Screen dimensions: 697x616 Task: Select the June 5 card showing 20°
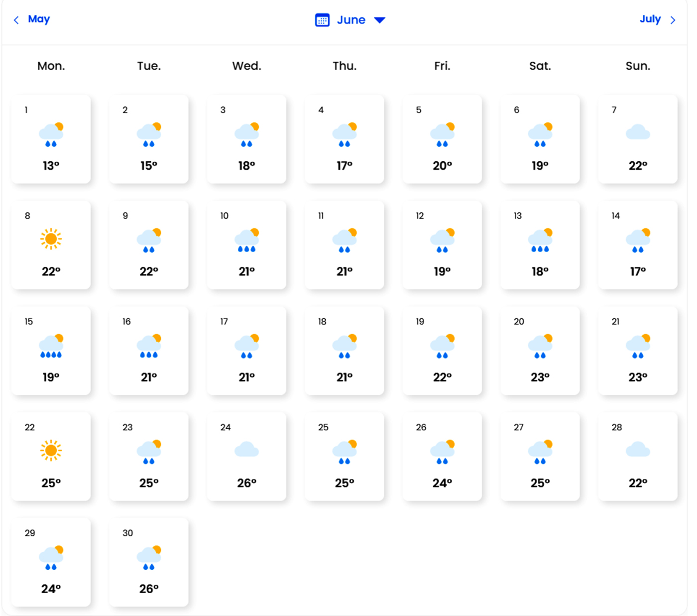(x=442, y=139)
